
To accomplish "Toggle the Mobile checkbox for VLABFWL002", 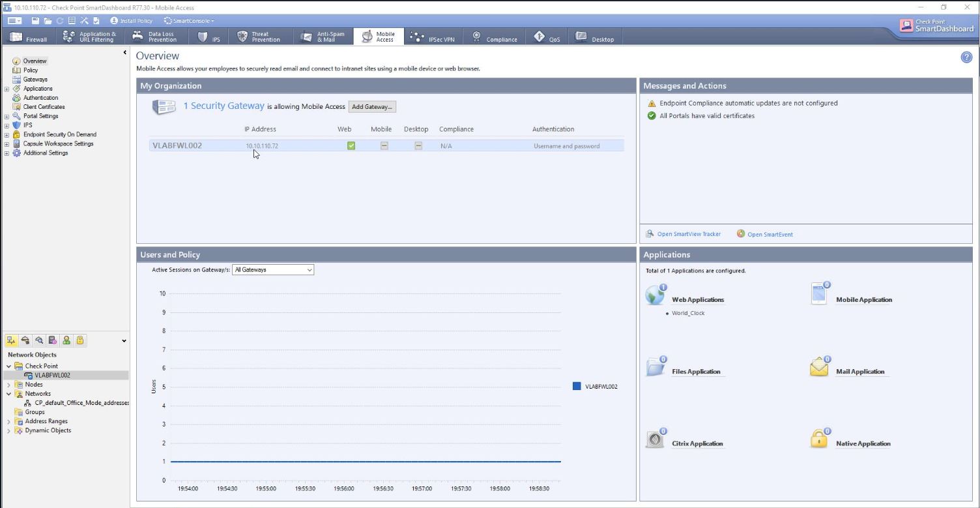I will coord(384,146).
